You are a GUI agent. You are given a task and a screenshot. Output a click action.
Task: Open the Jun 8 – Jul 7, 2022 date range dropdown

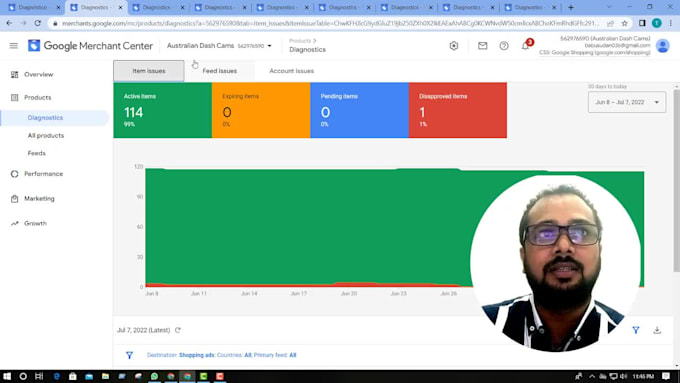pyautogui.click(x=627, y=102)
